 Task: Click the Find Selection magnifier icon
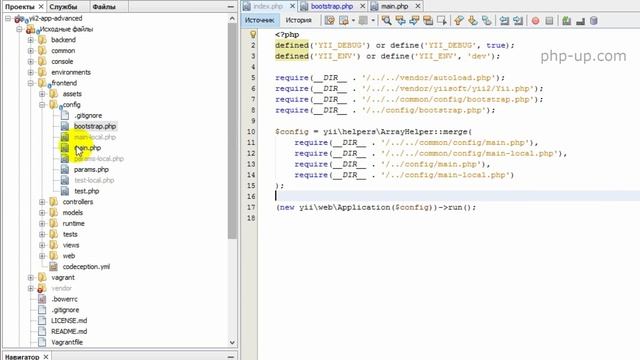pos(386,20)
